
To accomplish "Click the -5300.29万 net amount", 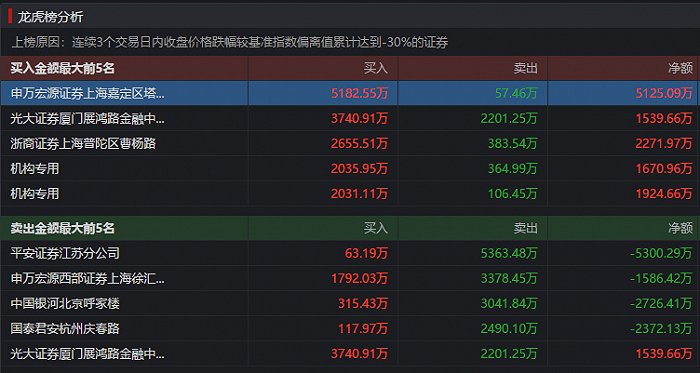I will [x=661, y=253].
